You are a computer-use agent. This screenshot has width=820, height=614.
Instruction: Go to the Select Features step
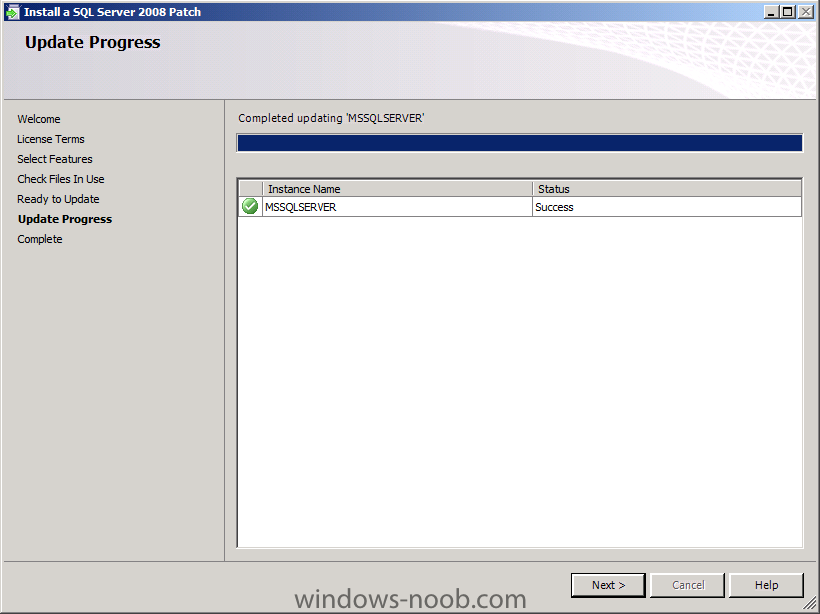55,159
